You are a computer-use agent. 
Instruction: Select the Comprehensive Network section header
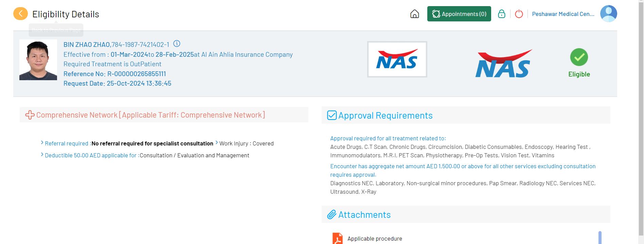coord(150,115)
